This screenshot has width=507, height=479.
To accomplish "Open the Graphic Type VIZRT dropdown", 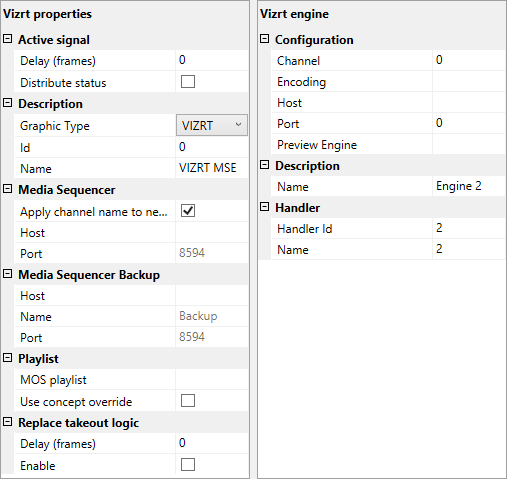I will (212, 125).
